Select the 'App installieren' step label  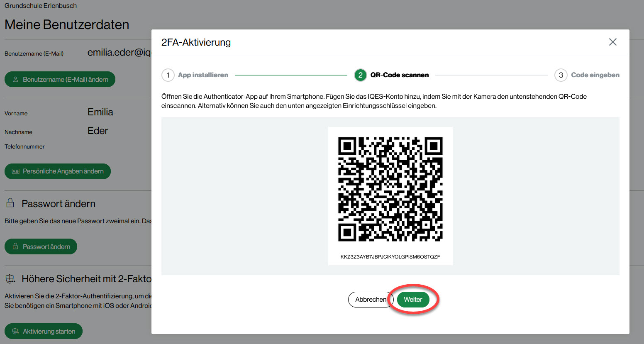pyautogui.click(x=203, y=75)
